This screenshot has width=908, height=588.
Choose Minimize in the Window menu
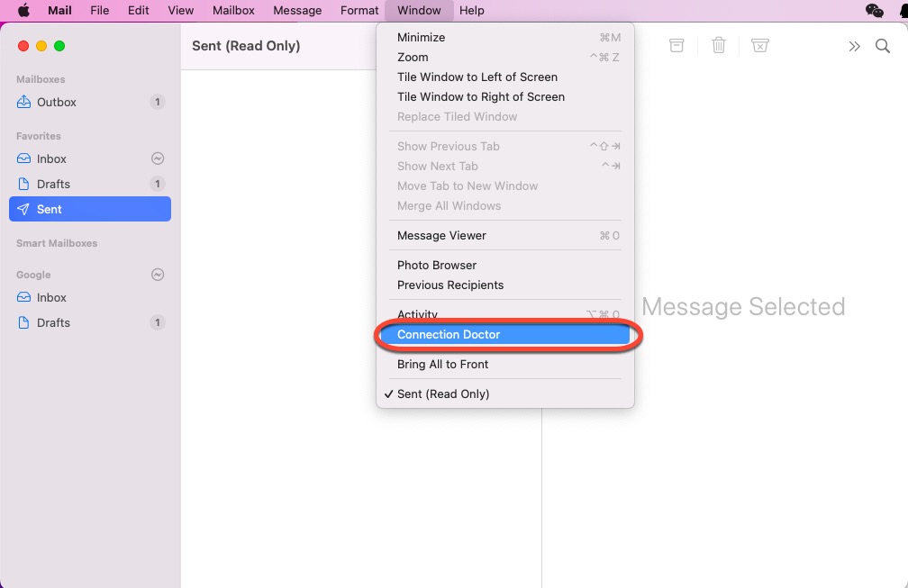coord(421,37)
